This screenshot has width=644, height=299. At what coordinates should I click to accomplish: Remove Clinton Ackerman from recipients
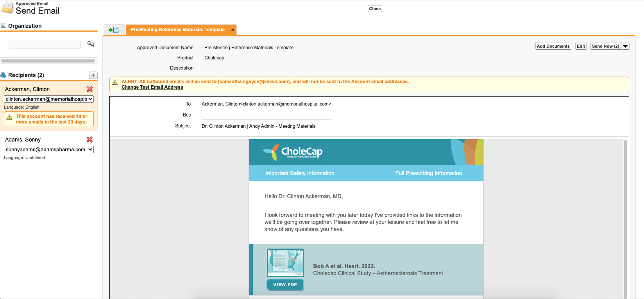point(89,89)
